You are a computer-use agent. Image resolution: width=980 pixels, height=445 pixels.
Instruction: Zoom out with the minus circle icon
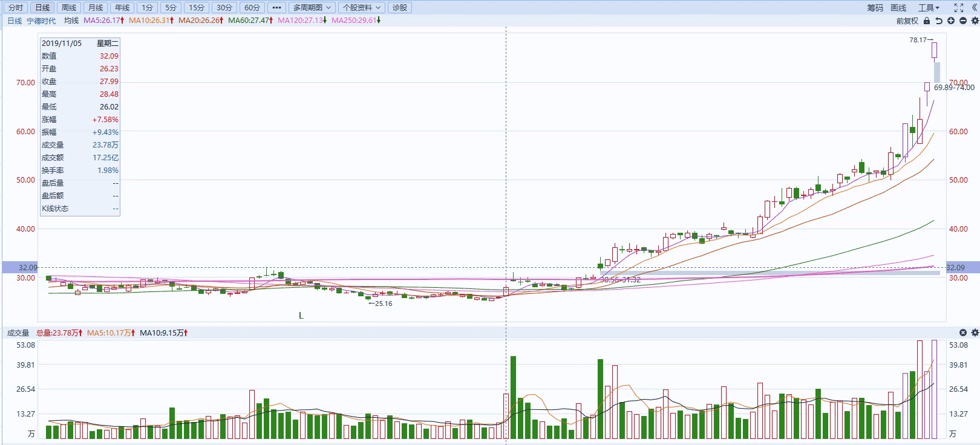(x=963, y=21)
